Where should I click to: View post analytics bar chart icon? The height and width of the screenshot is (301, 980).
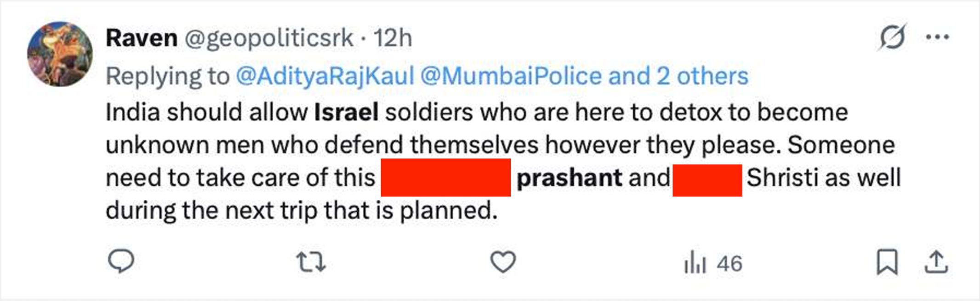(x=695, y=263)
